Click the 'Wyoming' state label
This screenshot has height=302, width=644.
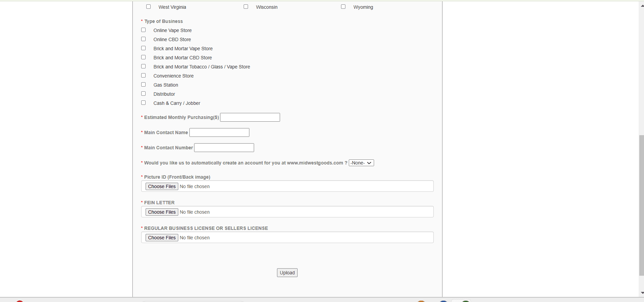pos(363,7)
